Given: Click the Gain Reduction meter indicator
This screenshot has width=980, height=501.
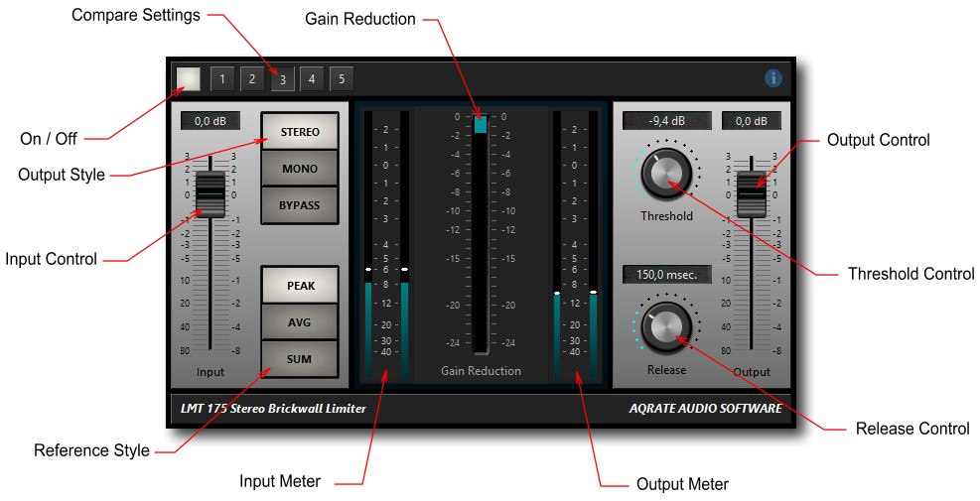Looking at the screenshot, I should coord(480,124).
